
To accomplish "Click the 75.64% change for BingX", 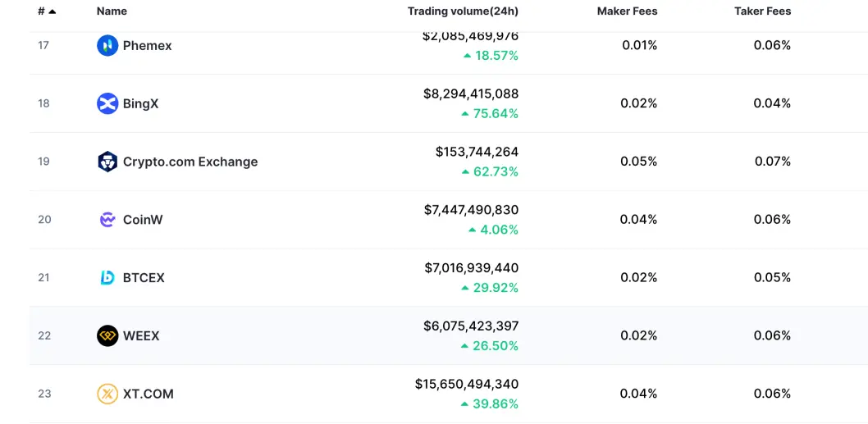I will click(490, 113).
